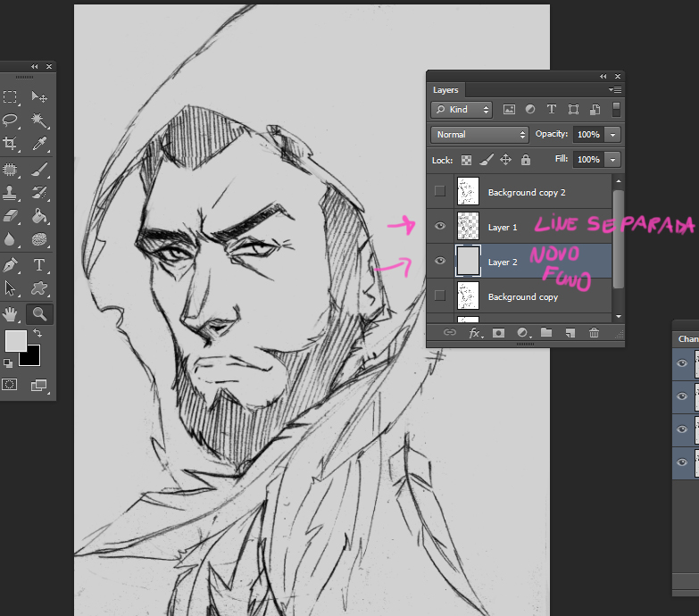
Task: Select the Lasso tool
Action: (11, 120)
